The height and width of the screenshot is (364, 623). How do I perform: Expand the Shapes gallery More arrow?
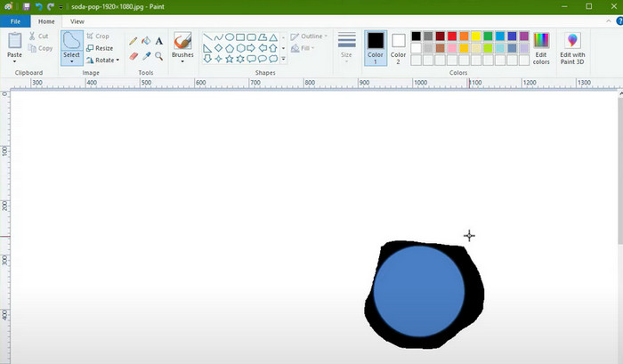[283, 59]
